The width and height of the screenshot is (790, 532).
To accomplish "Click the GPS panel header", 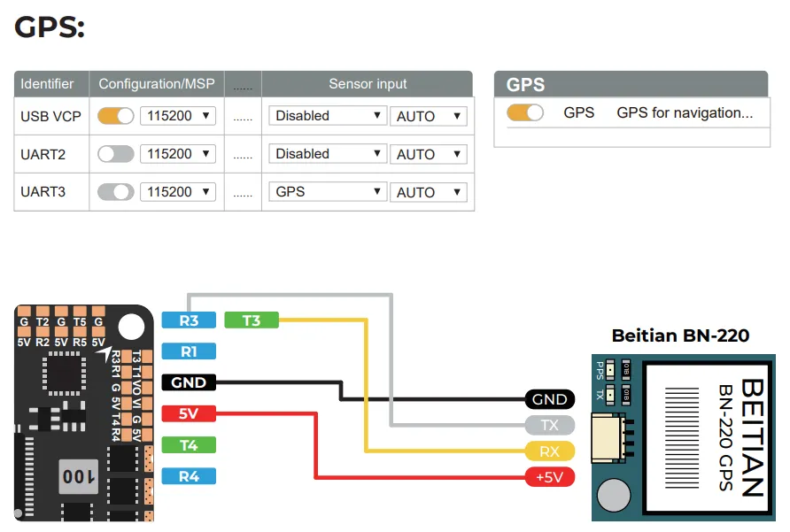I will click(527, 85).
